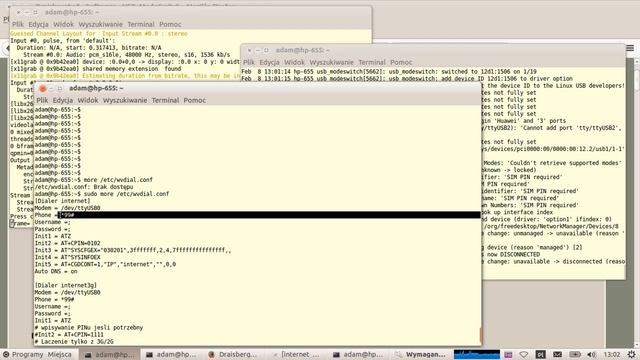Open Wyszukiwanie menu in the usb_modeswitch log terminal
This screenshot has height=360, width=640.
tap(331, 62)
